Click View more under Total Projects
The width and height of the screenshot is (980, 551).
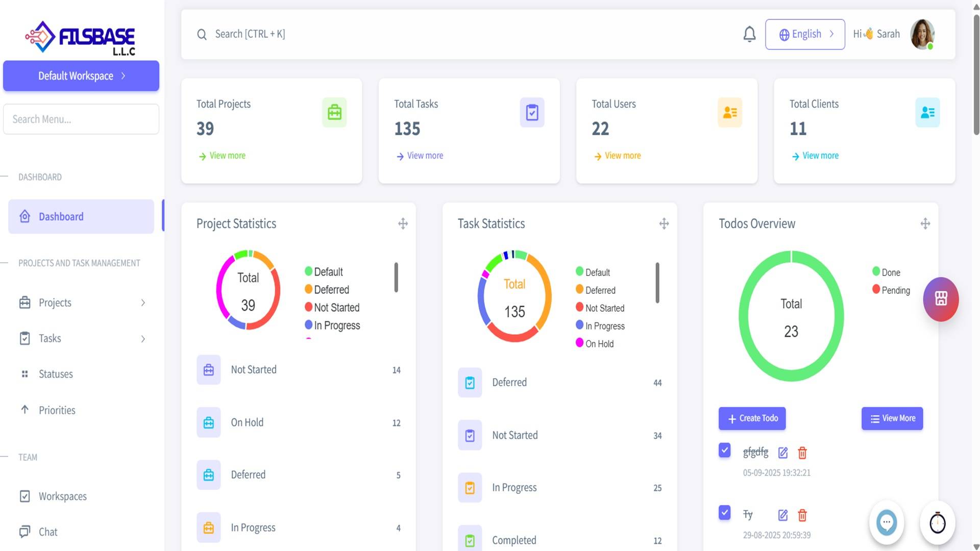pos(227,156)
